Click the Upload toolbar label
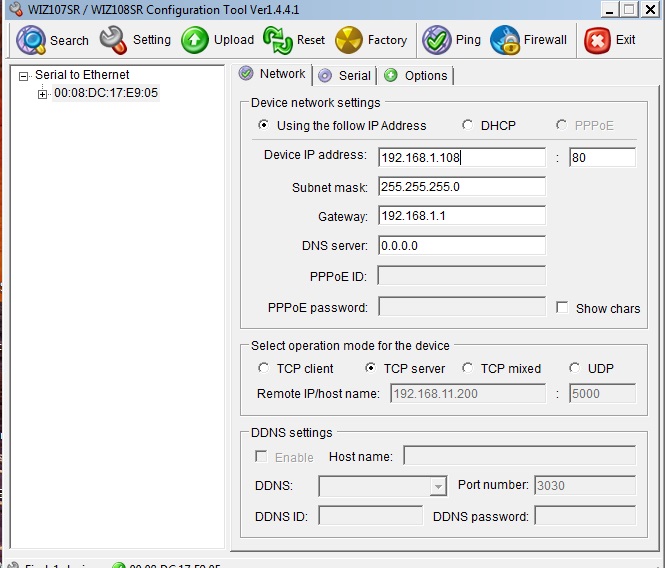Screen dimensions: 665x568 234,39
